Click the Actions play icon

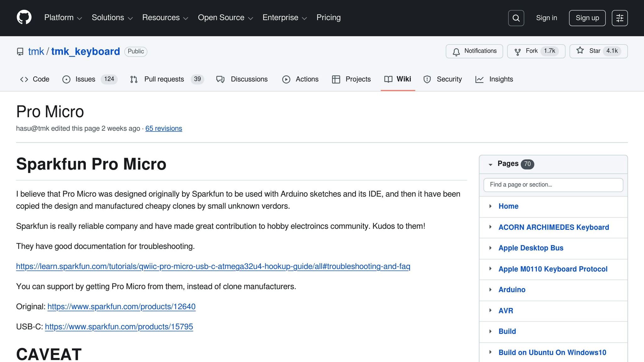(286, 80)
